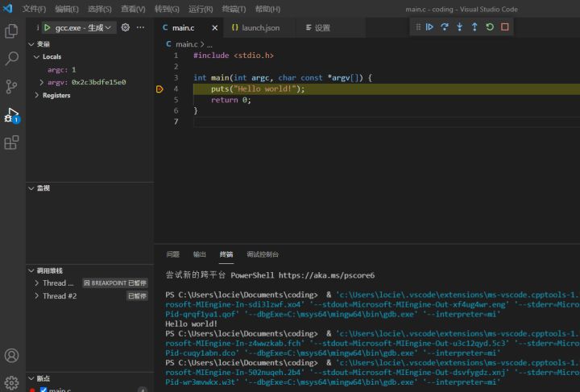580x392 pixels.
Task: Expand the argv variable
Action: [x=42, y=82]
